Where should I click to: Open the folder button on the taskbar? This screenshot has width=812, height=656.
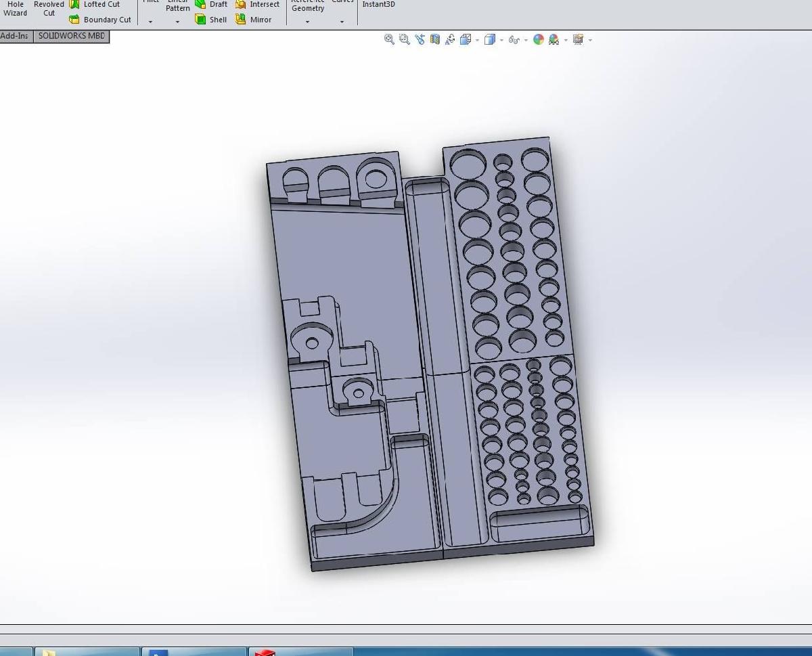click(x=87, y=652)
